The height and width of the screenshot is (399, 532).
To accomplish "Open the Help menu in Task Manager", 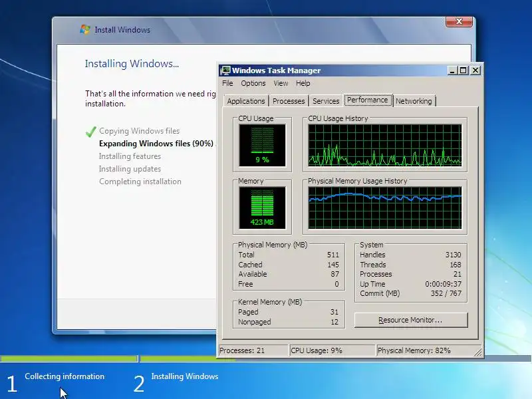I will 303,83.
